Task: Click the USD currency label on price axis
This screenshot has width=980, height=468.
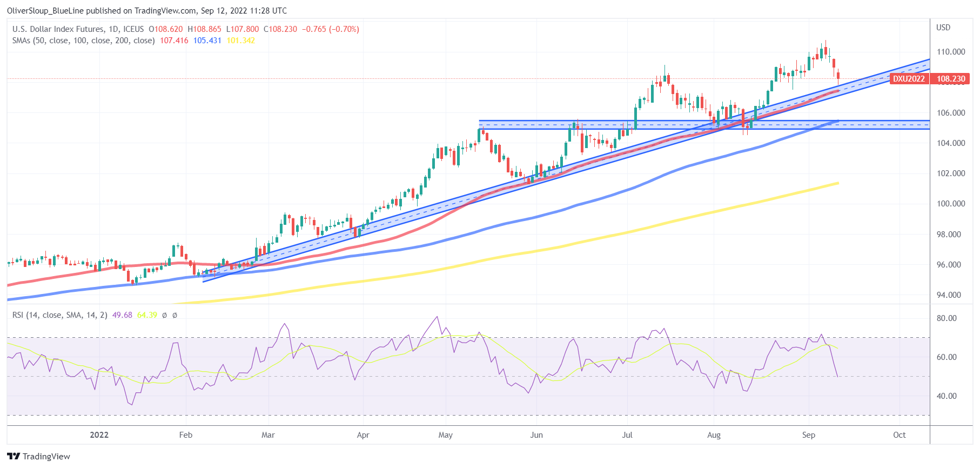Action: click(943, 28)
